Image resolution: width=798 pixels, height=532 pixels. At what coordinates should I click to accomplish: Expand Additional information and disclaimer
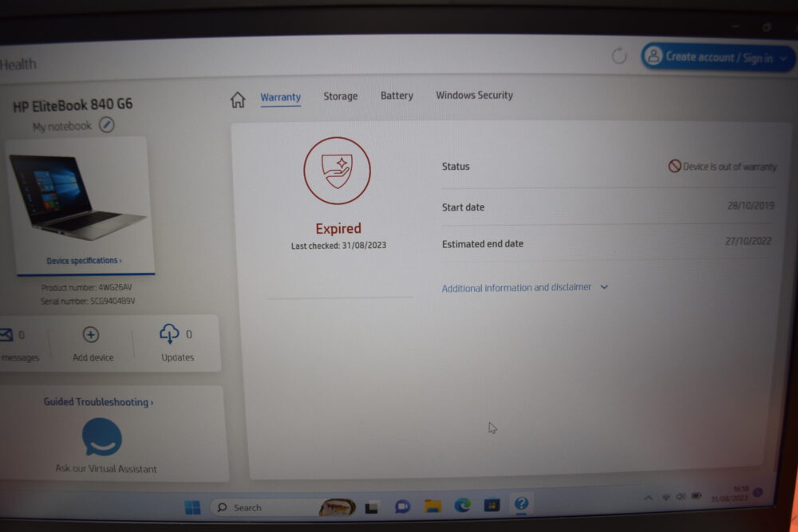[x=525, y=288]
